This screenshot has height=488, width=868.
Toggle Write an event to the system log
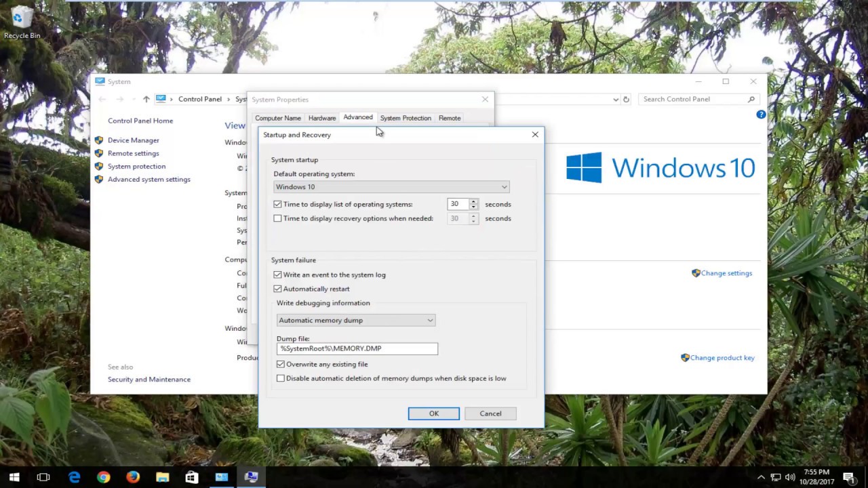(x=277, y=274)
